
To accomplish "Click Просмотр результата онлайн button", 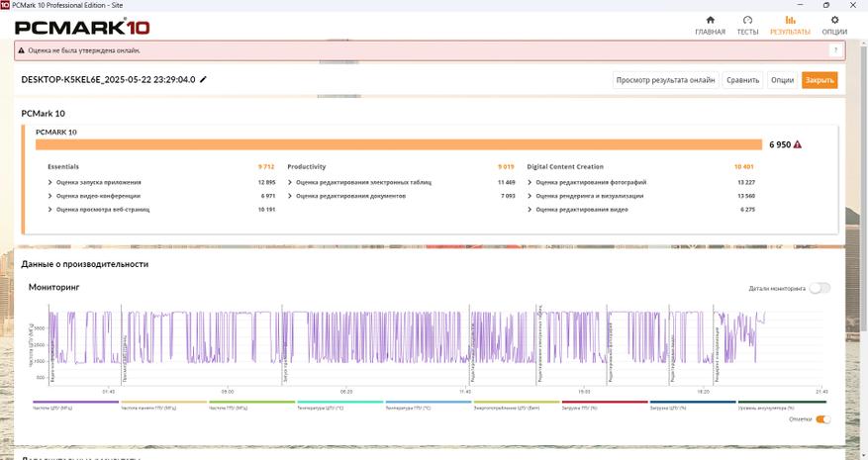I will [x=665, y=80].
